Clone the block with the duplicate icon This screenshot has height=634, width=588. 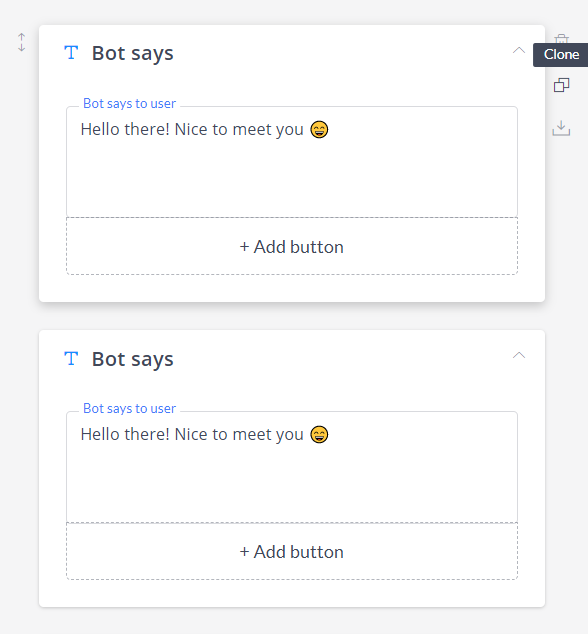pos(561,85)
